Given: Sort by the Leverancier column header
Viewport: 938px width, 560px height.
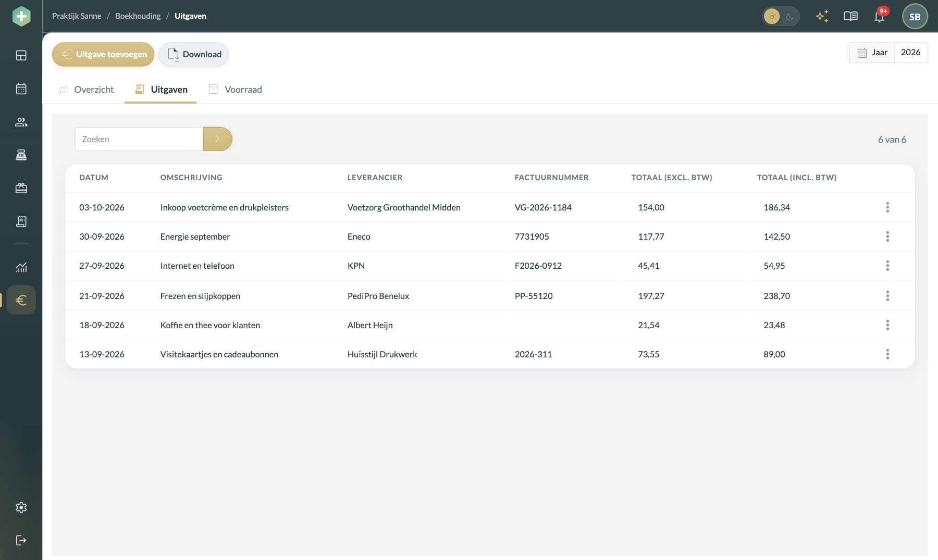Looking at the screenshot, I should (375, 178).
